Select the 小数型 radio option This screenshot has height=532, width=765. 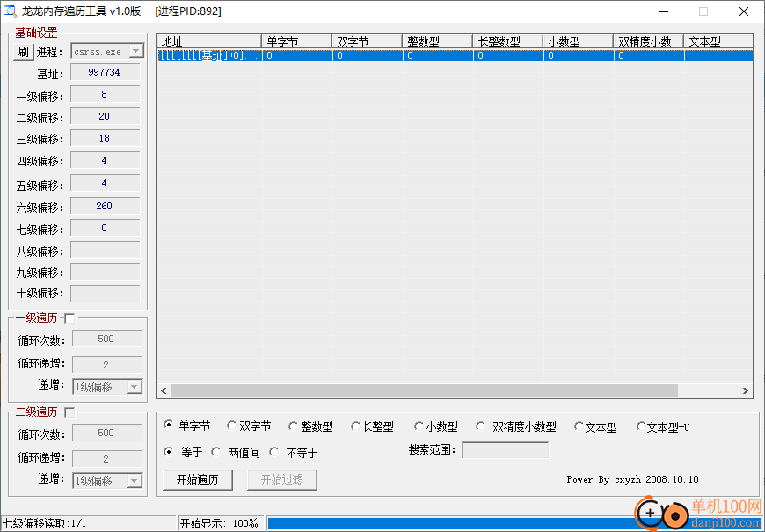[x=419, y=426]
